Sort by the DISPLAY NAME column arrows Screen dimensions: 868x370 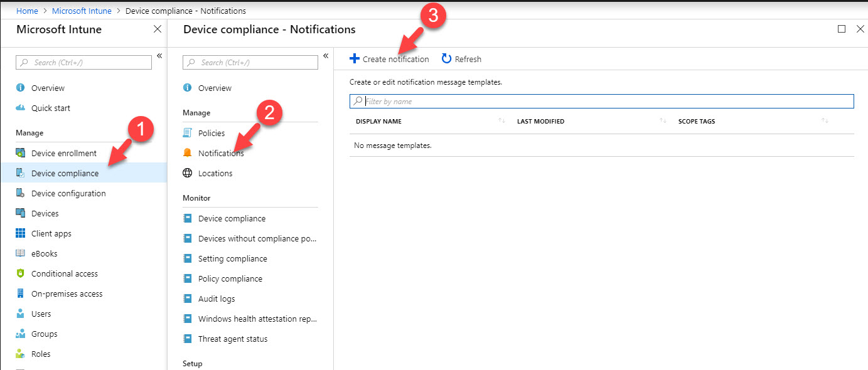[x=501, y=121]
